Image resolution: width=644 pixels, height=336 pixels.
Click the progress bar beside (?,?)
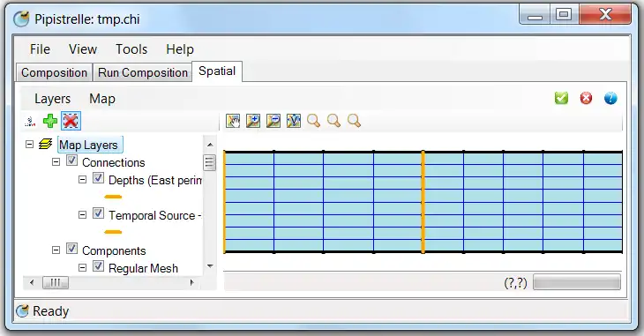click(x=577, y=282)
